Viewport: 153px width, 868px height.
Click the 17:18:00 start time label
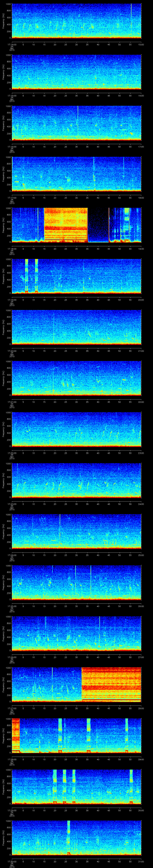(x=12, y=249)
